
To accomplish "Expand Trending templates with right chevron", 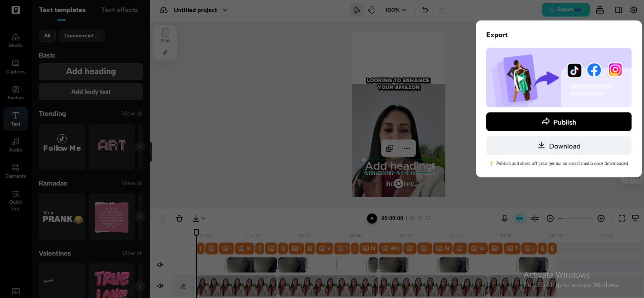I will click(x=140, y=146).
